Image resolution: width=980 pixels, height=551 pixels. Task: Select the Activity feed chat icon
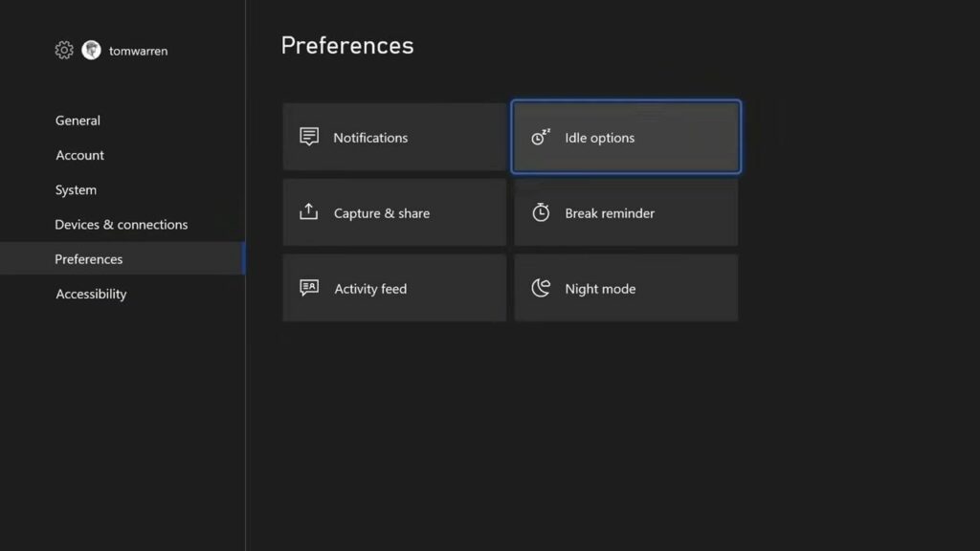(x=308, y=288)
